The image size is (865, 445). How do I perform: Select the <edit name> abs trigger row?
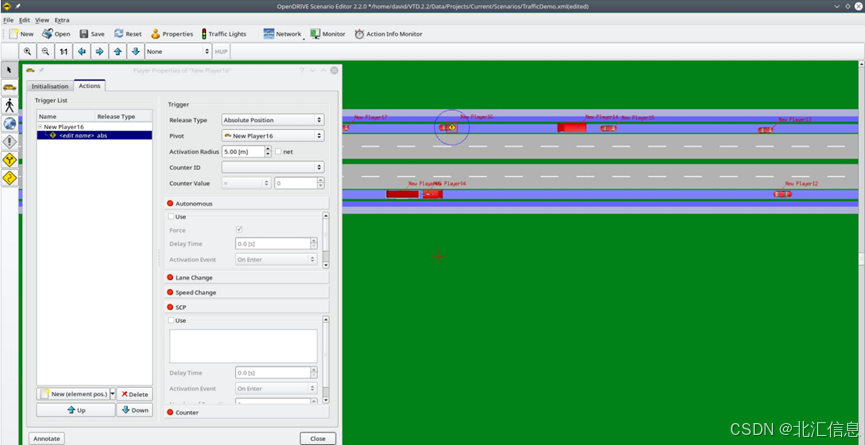[94, 135]
